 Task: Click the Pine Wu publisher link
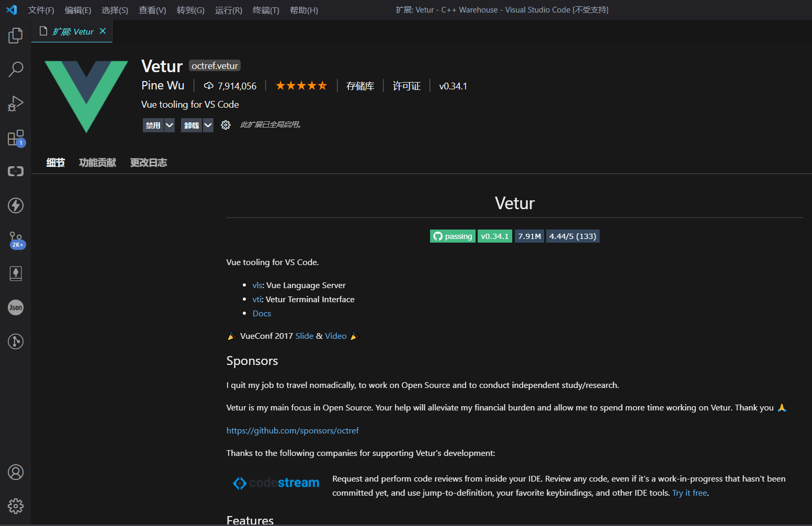click(x=163, y=85)
